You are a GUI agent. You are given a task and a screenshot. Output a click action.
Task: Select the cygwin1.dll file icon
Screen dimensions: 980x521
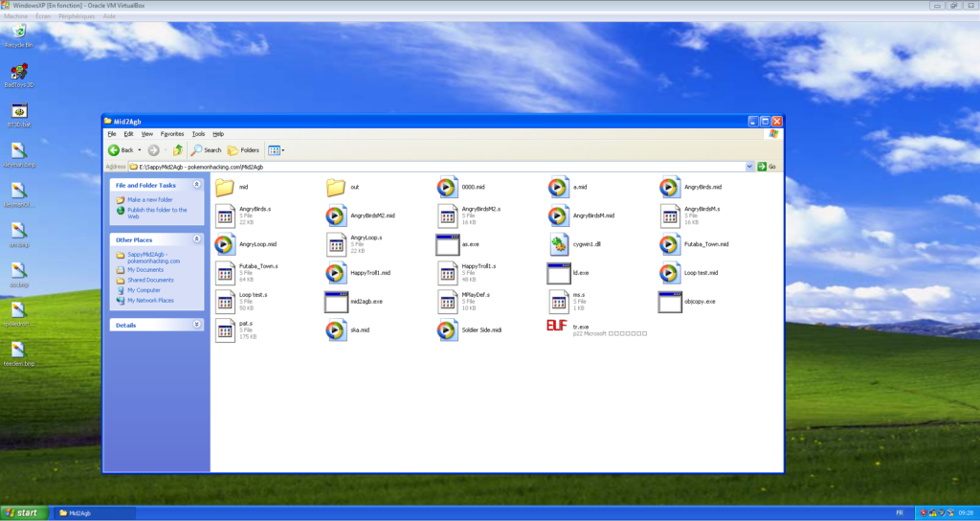pyautogui.click(x=559, y=244)
